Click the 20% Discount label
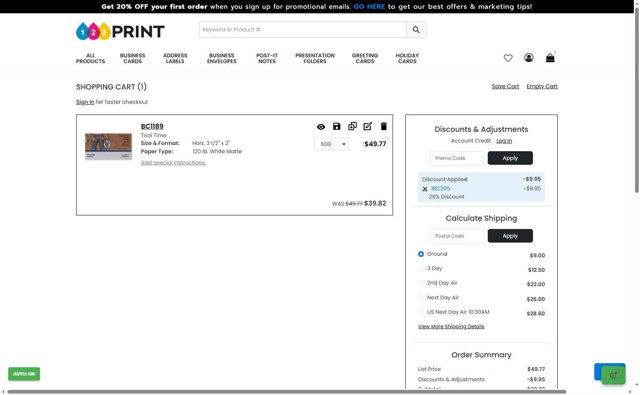 click(x=447, y=197)
